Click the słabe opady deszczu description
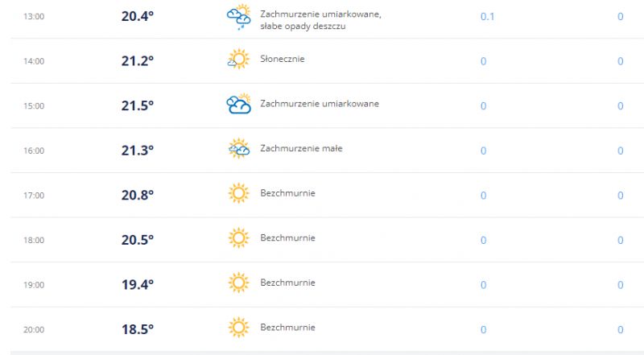This screenshot has height=355, width=644. click(x=303, y=27)
